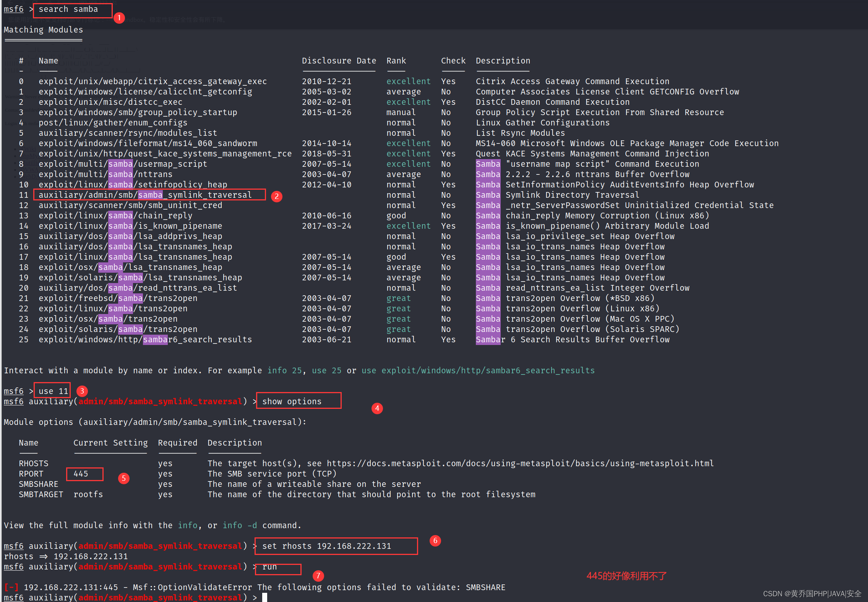Click exploit/osx/samba/trans2open module name
This screenshot has height=602, width=868.
108,319
